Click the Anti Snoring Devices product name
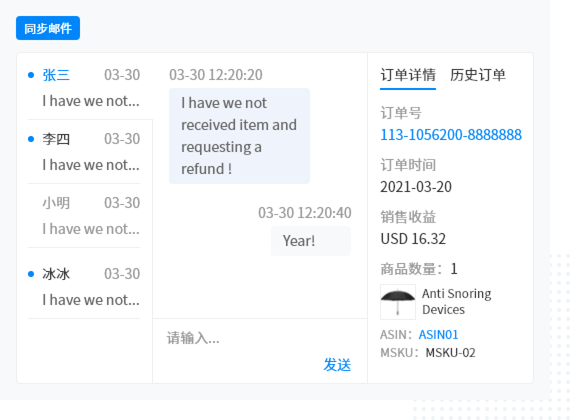This screenshot has width=570, height=420. [457, 301]
